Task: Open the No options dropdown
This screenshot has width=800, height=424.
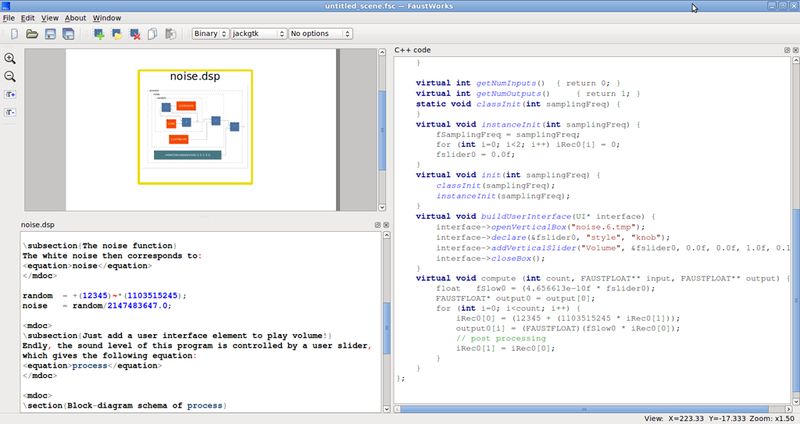Action: (x=320, y=34)
